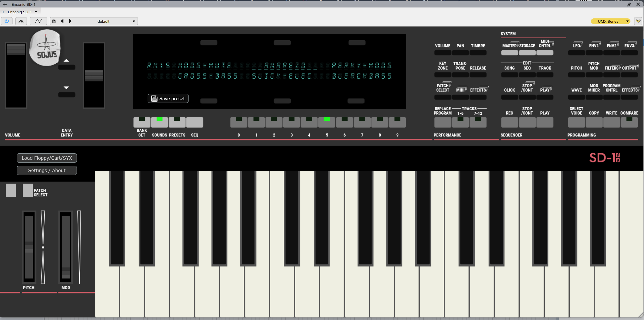This screenshot has height=320, width=644.
Task: Go to next preset arrow
Action: click(x=70, y=21)
